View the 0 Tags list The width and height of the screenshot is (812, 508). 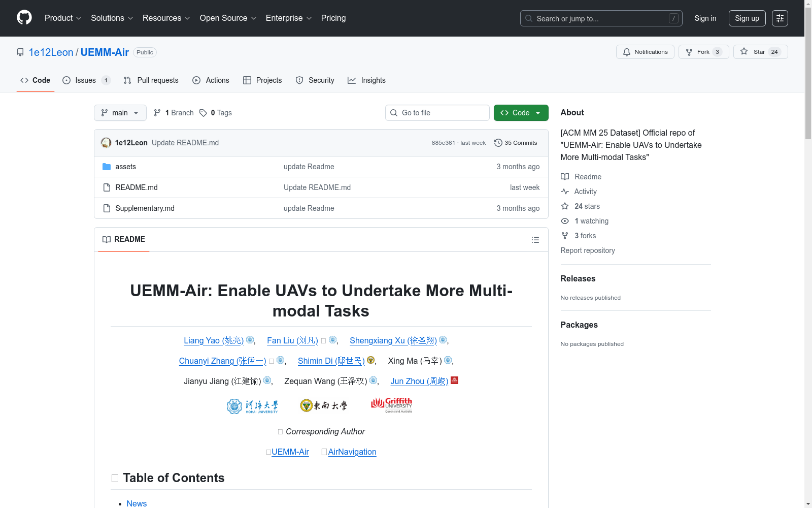pos(216,113)
